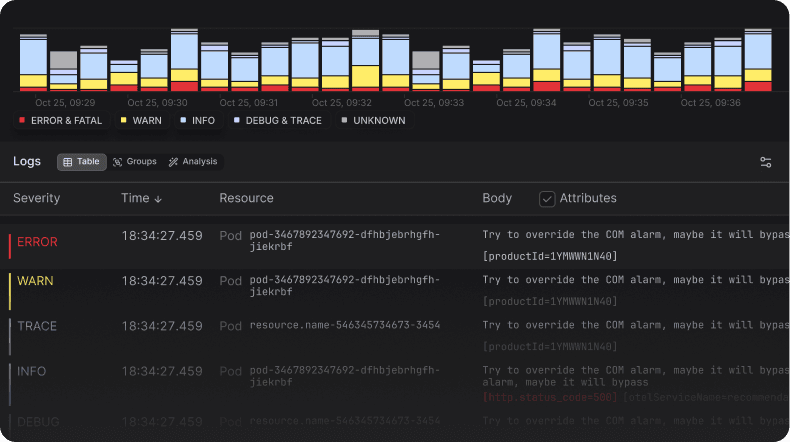Toggle the UNKNOWN legend filter
The width and height of the screenshot is (790, 442).
point(373,120)
